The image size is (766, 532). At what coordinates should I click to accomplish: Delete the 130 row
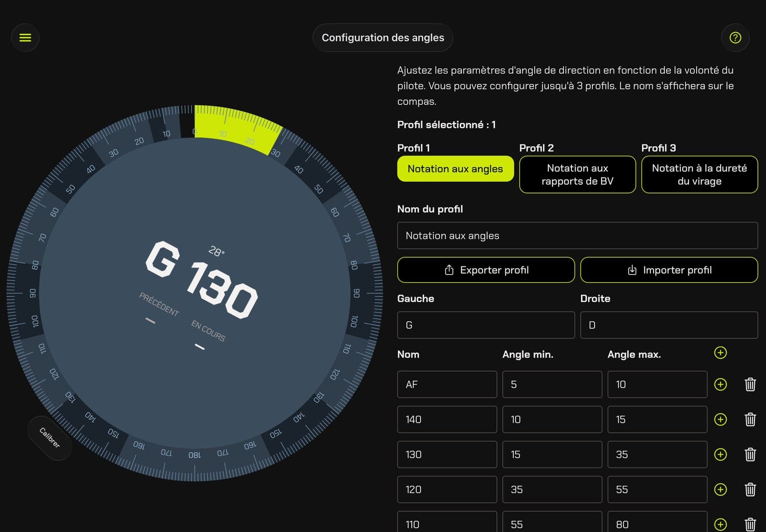[x=750, y=454]
